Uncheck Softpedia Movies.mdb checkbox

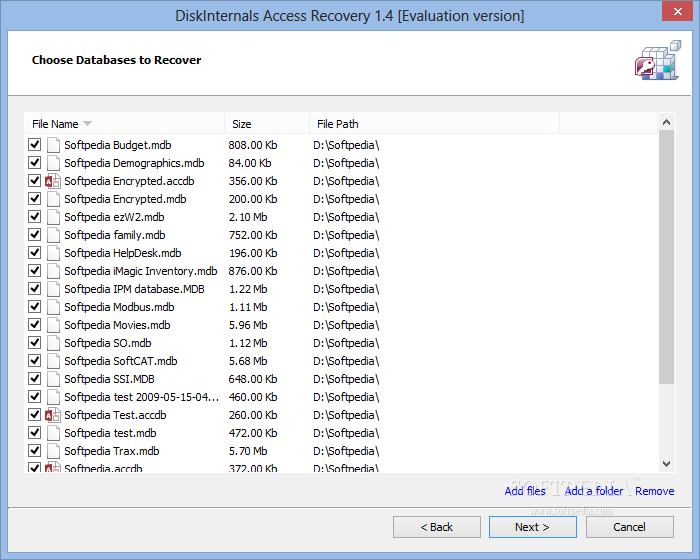point(34,325)
